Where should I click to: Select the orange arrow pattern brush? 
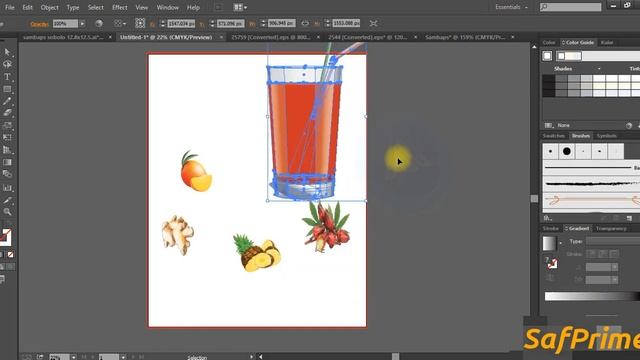click(591, 200)
